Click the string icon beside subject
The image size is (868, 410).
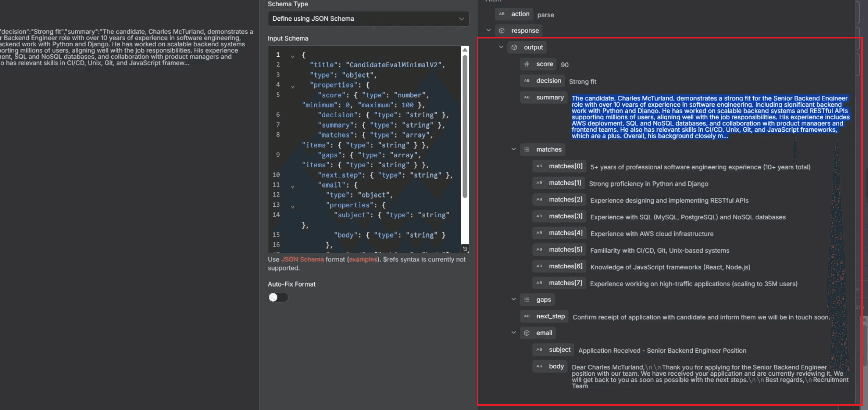point(539,349)
